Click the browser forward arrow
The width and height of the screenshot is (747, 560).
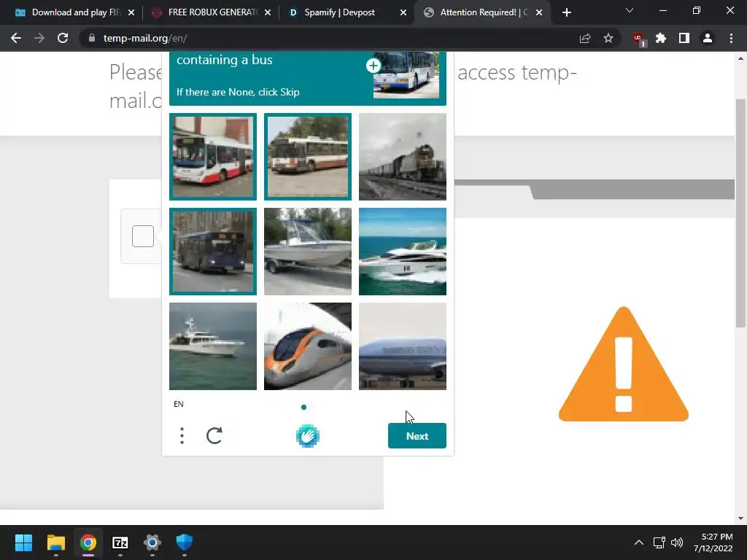point(39,38)
